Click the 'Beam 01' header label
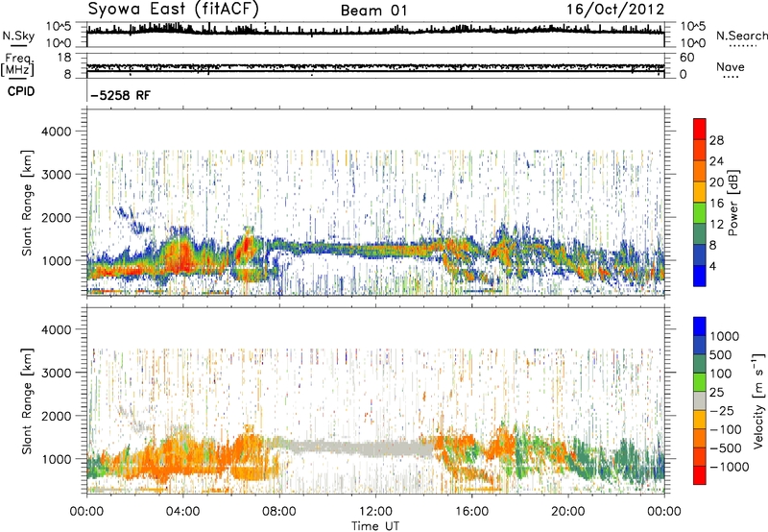768x532 pixels. pyautogui.click(x=373, y=11)
